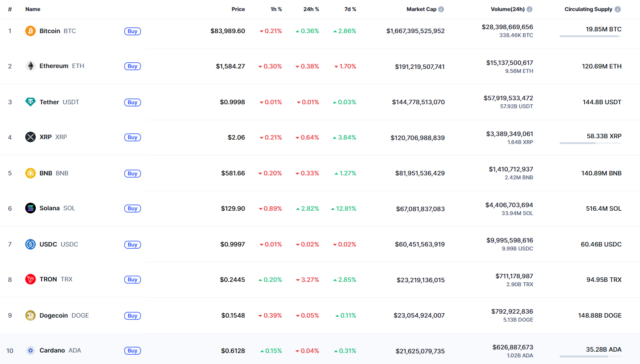Click Bitcoin price $83,989.60
Screen dimensions: 640x364
point(228,31)
